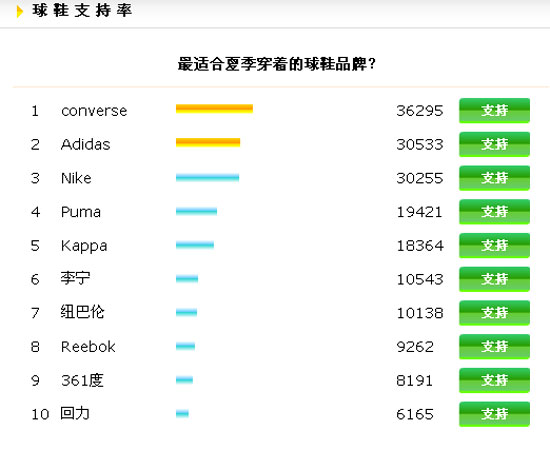Click the 支持 button for 李宁

[x=494, y=279]
